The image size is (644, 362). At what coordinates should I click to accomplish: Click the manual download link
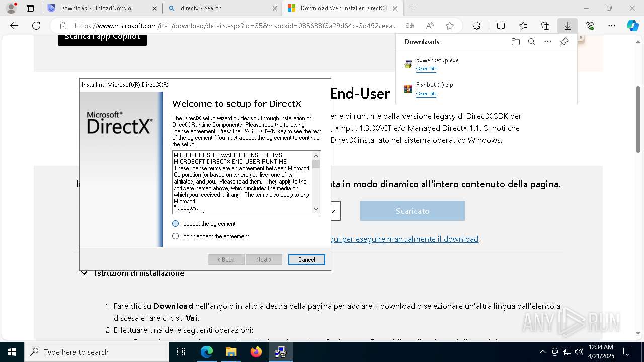tap(404, 239)
